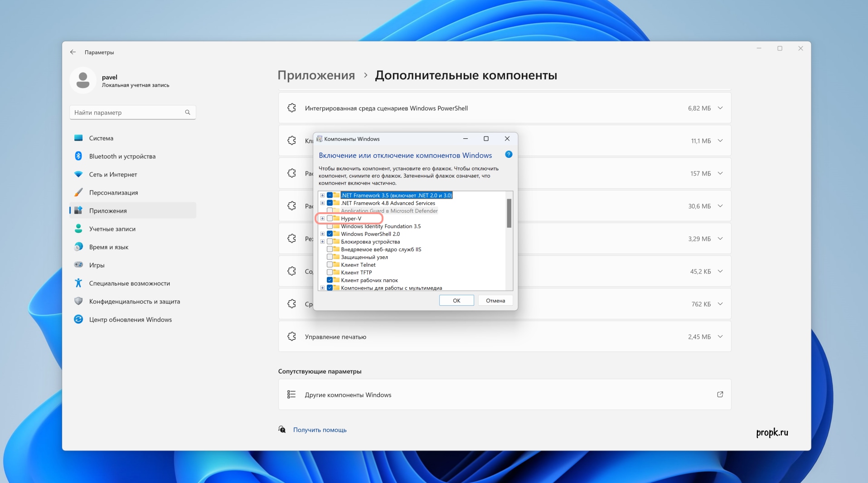Uncheck Windows PowerShell 2.0 checkbox
The height and width of the screenshot is (483, 868).
[x=330, y=234]
